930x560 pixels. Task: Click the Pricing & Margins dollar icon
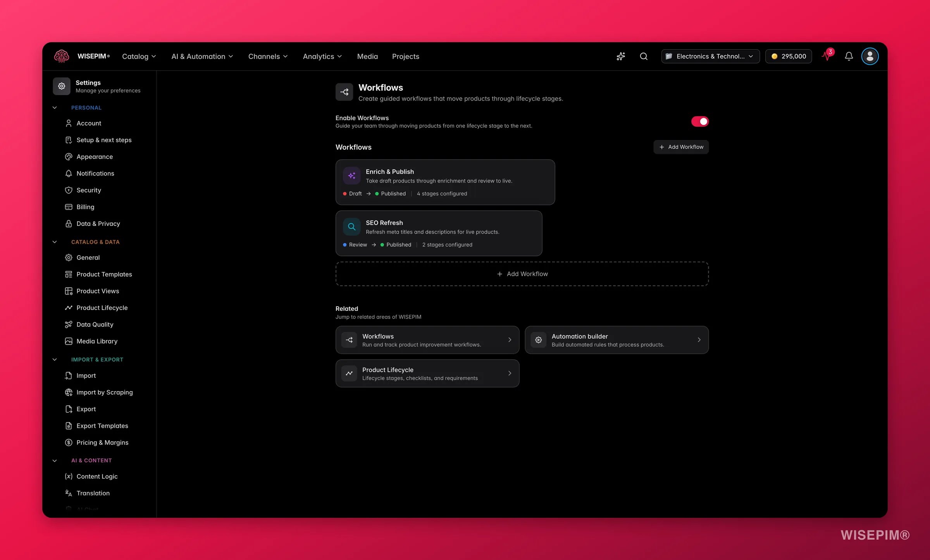tap(69, 443)
